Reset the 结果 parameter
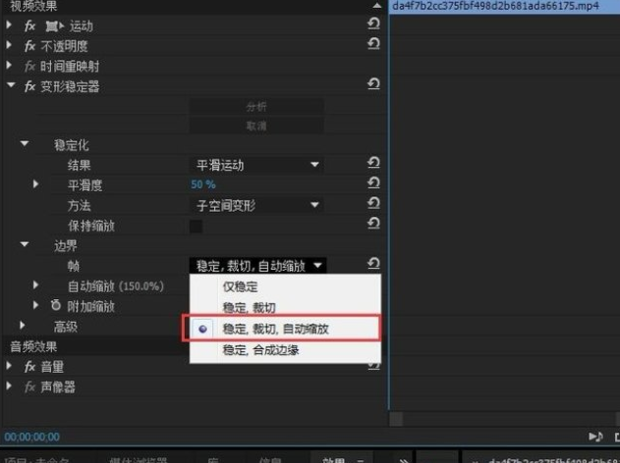The height and width of the screenshot is (463, 620). pos(373,163)
